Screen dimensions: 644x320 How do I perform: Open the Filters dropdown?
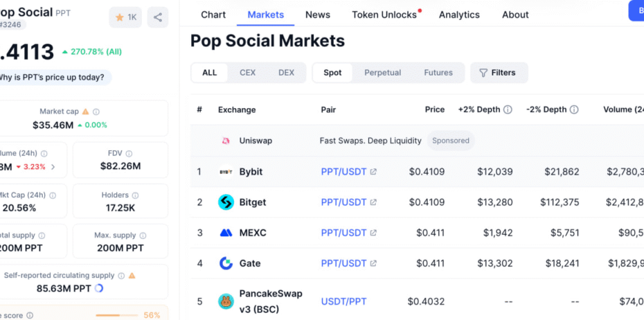(499, 73)
